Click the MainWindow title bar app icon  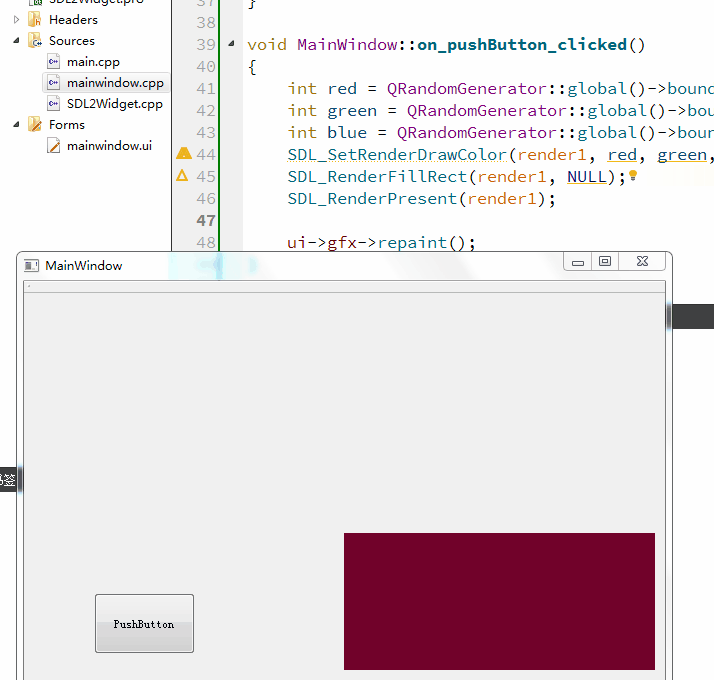point(31,266)
